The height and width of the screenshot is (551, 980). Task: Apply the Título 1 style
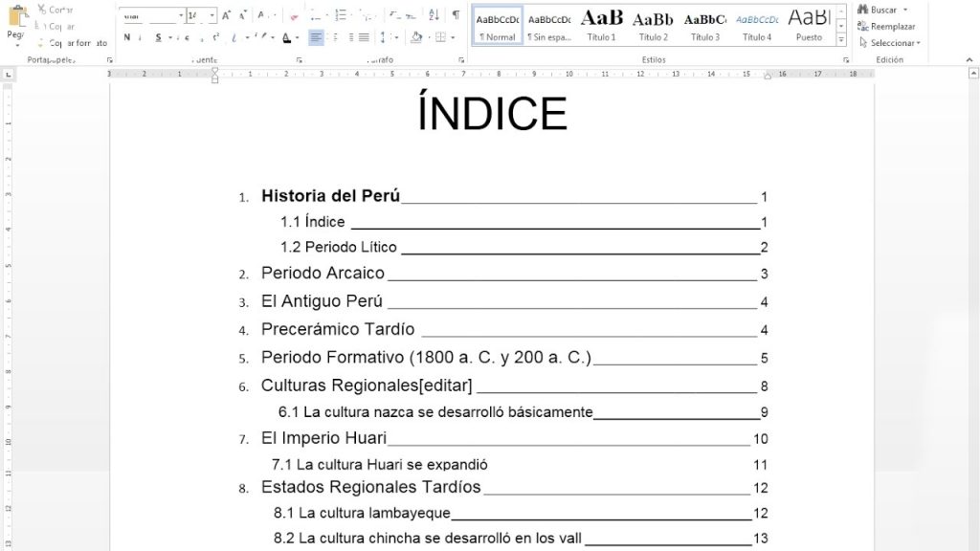point(601,26)
